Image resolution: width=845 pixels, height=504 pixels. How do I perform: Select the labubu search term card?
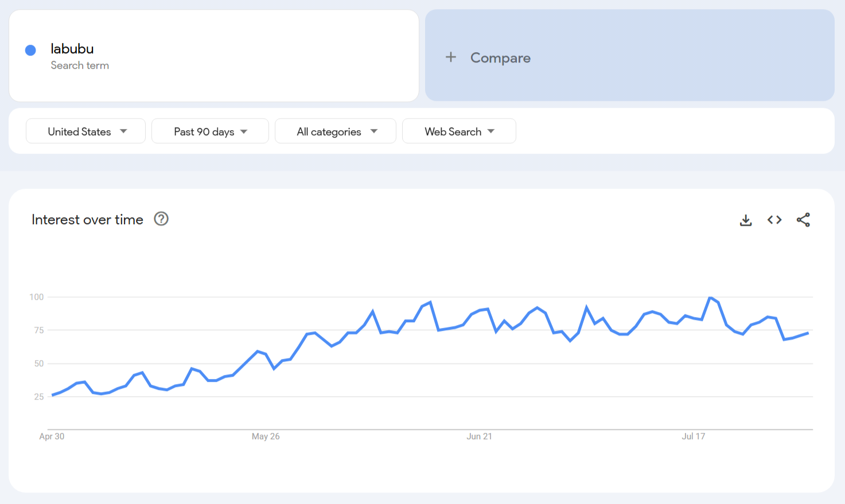[213, 56]
